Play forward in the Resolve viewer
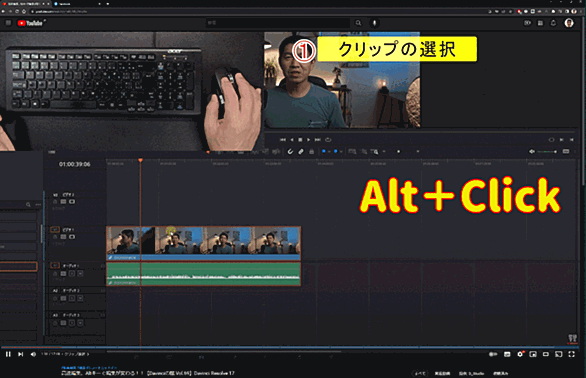The width and height of the screenshot is (586, 378). (x=308, y=140)
